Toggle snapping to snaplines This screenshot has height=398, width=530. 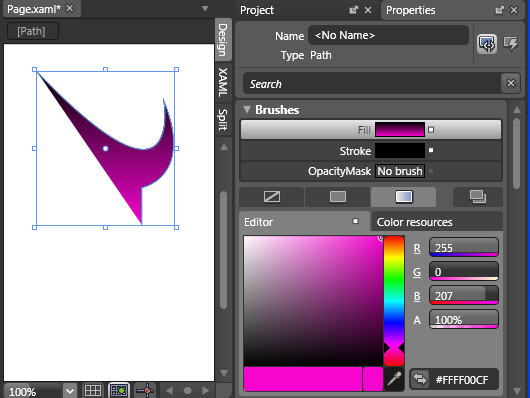(x=145, y=391)
